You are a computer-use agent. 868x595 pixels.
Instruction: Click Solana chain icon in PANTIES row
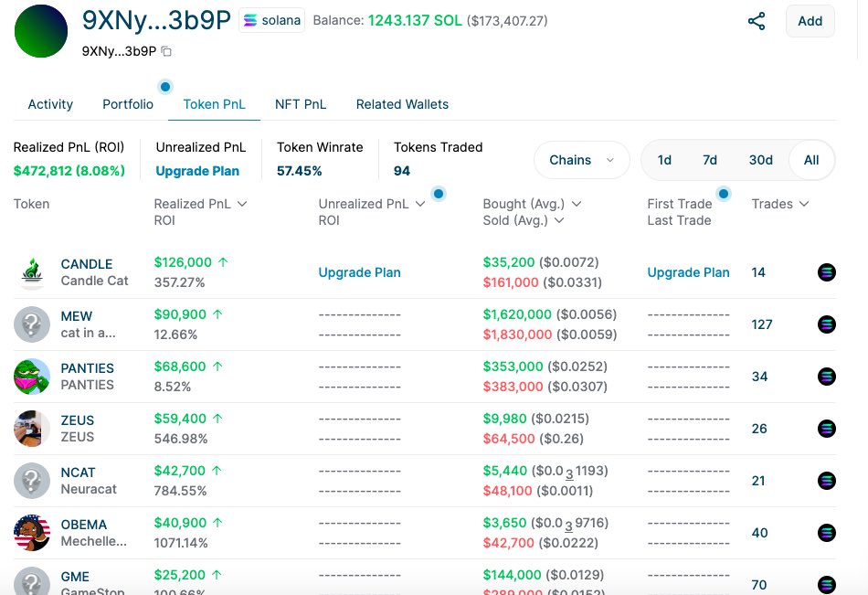point(827,377)
